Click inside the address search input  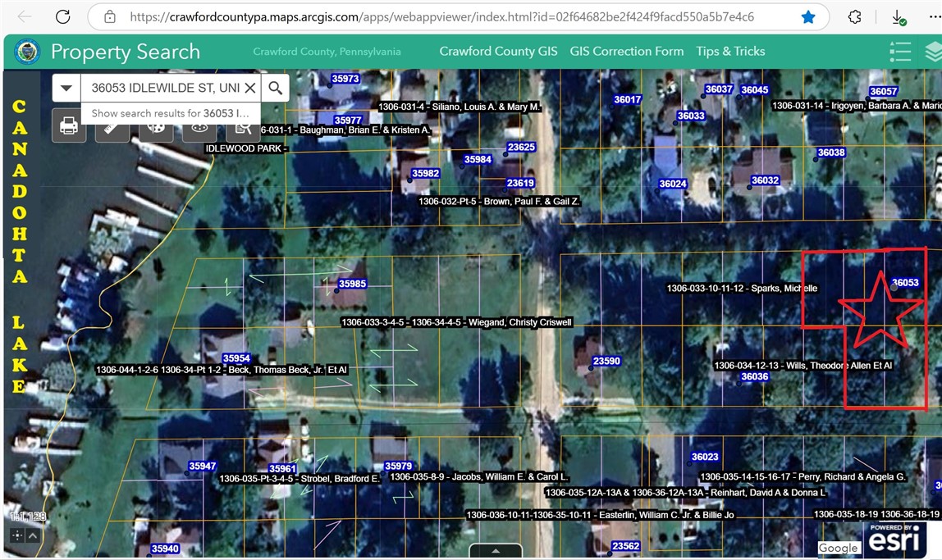click(164, 88)
